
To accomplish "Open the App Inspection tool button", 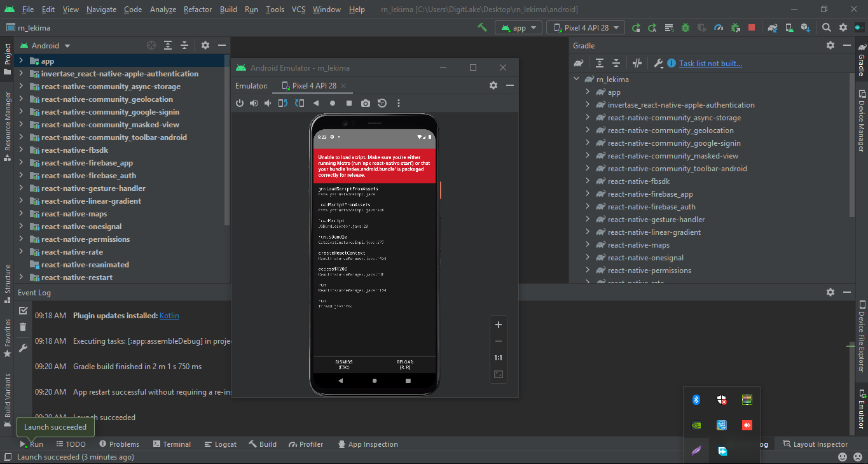I will tap(368, 444).
